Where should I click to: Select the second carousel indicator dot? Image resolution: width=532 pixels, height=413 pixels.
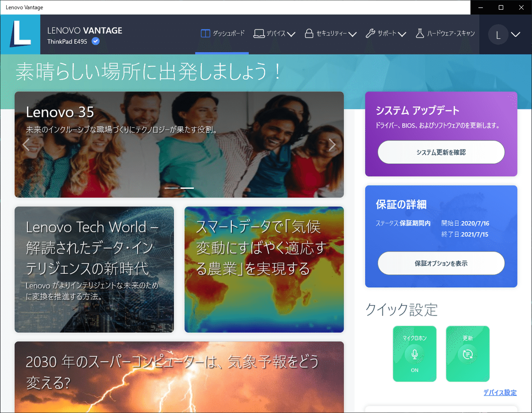click(187, 188)
